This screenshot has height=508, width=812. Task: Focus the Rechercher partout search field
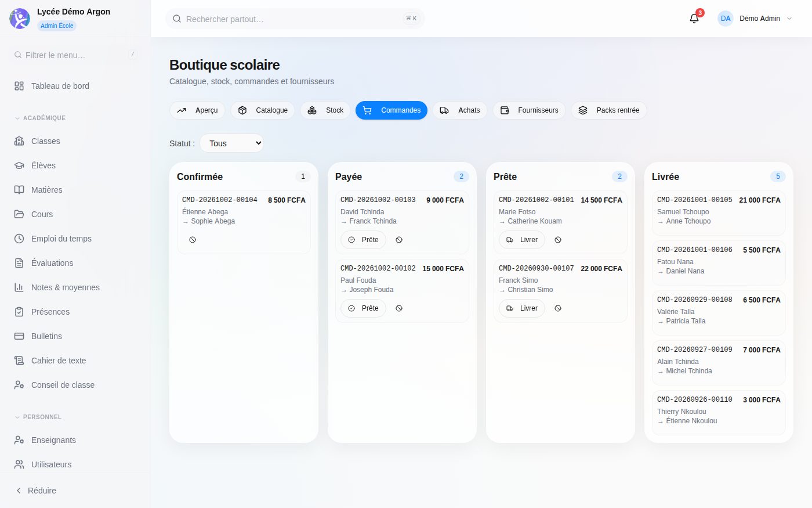[295, 19]
